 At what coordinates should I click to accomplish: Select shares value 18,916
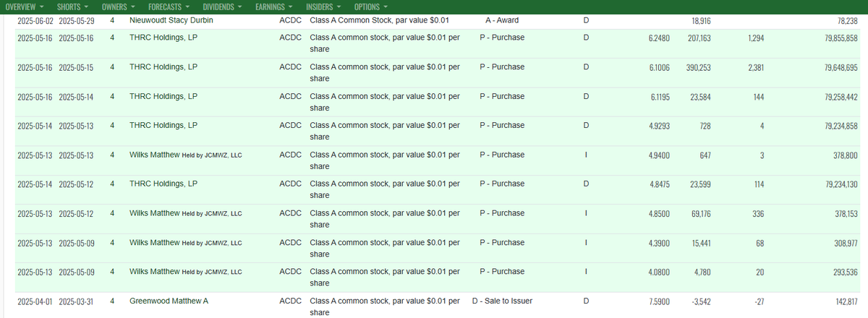(701, 20)
